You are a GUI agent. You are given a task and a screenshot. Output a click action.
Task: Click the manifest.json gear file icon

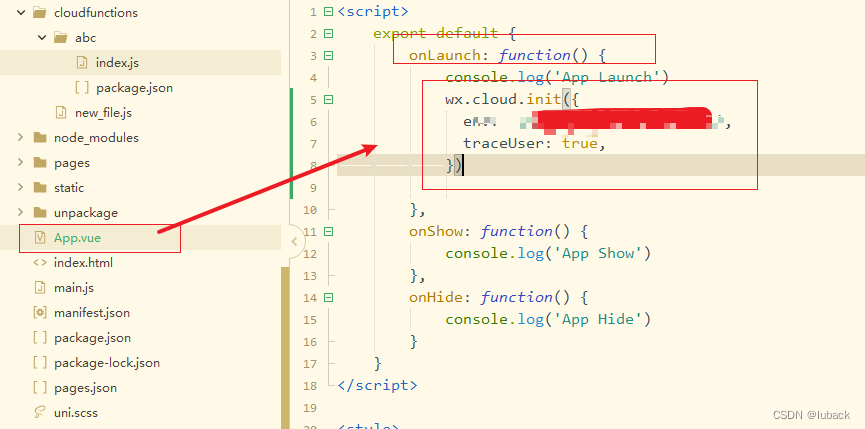40,313
